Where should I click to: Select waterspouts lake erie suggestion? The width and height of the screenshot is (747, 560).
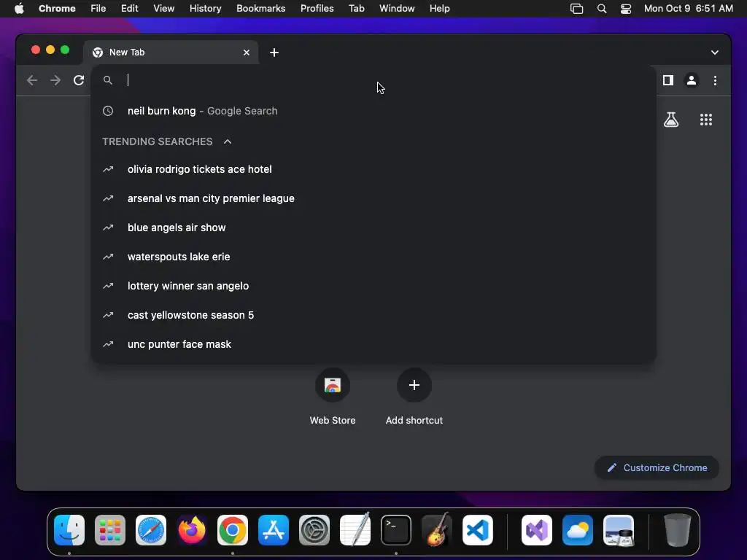click(373, 257)
